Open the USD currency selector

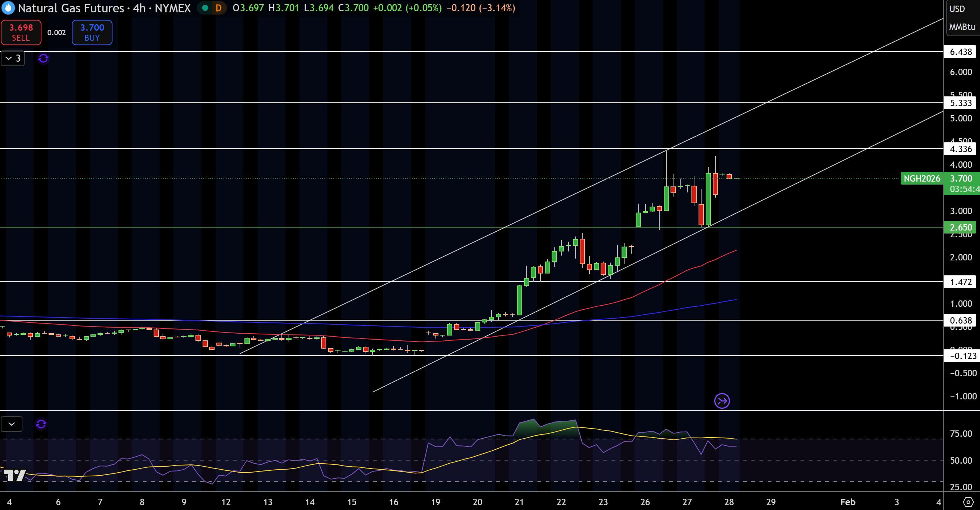point(957,8)
